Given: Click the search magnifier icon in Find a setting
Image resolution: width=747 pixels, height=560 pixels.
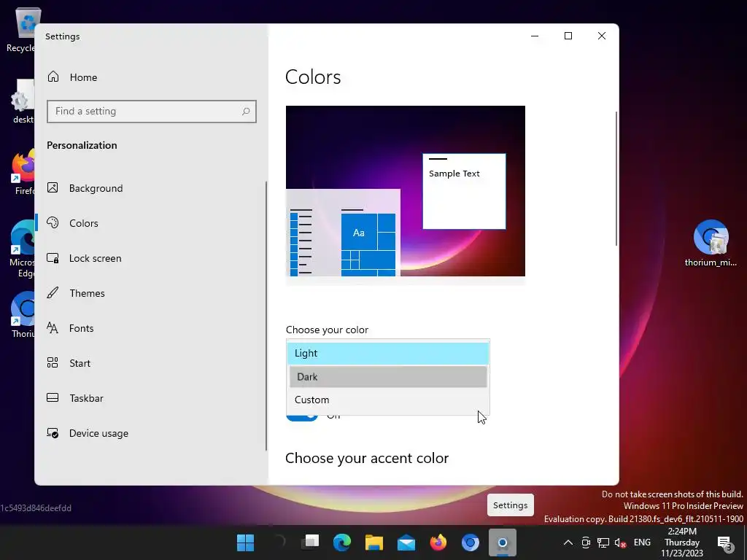Looking at the screenshot, I should click(246, 112).
